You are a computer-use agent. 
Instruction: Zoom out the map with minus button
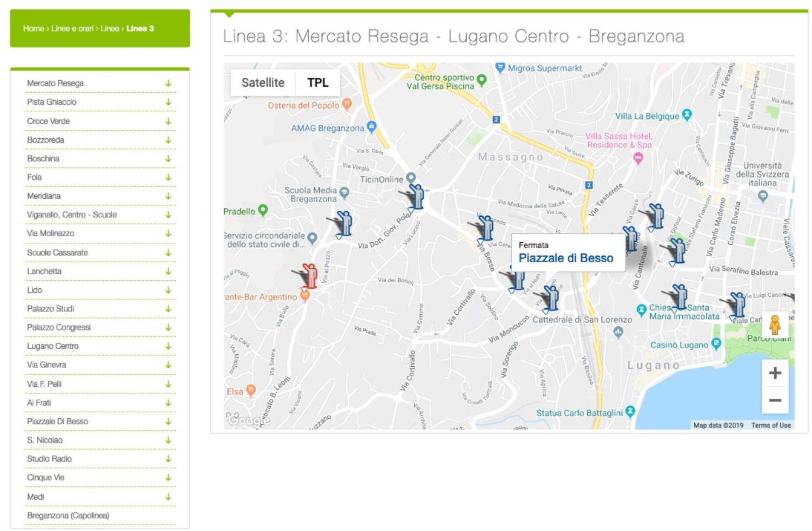pos(775,400)
